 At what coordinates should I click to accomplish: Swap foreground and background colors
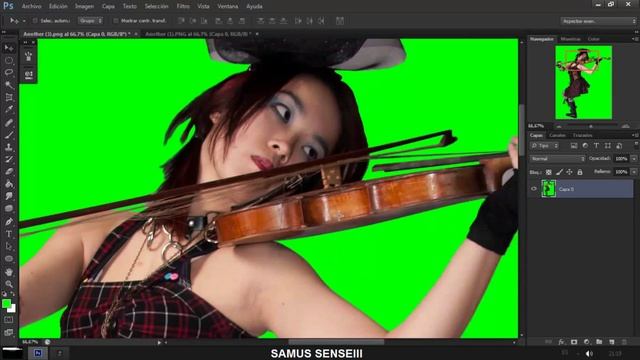13,294
